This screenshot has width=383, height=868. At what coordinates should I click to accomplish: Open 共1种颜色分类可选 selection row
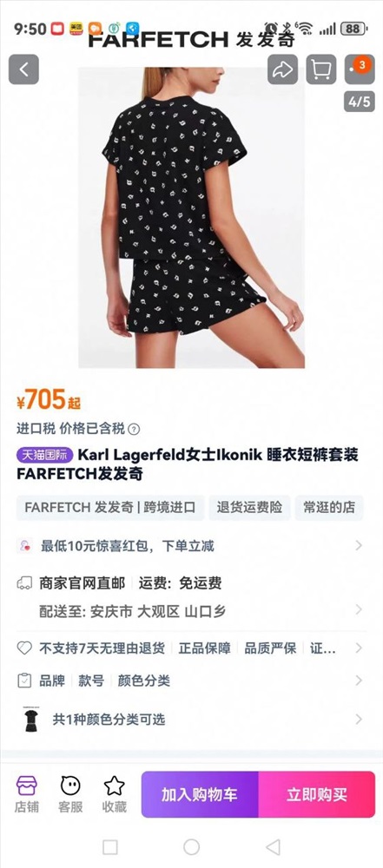191,720
